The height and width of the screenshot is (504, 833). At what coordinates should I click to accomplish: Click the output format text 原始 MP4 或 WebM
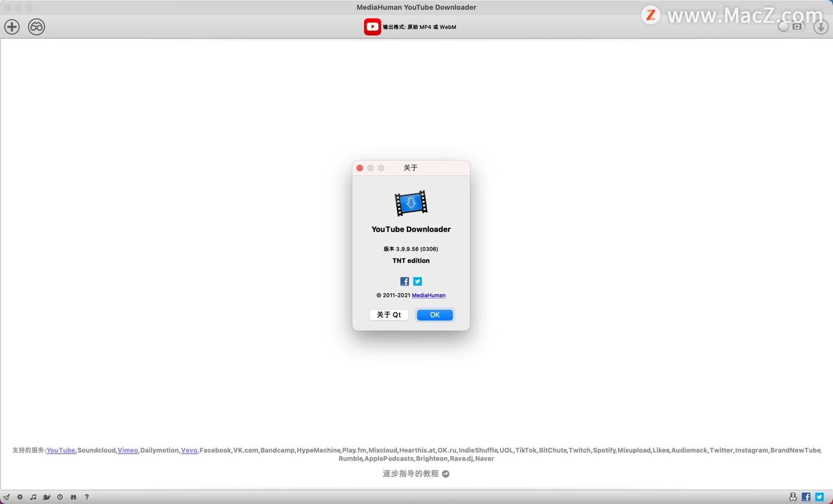[x=431, y=27]
